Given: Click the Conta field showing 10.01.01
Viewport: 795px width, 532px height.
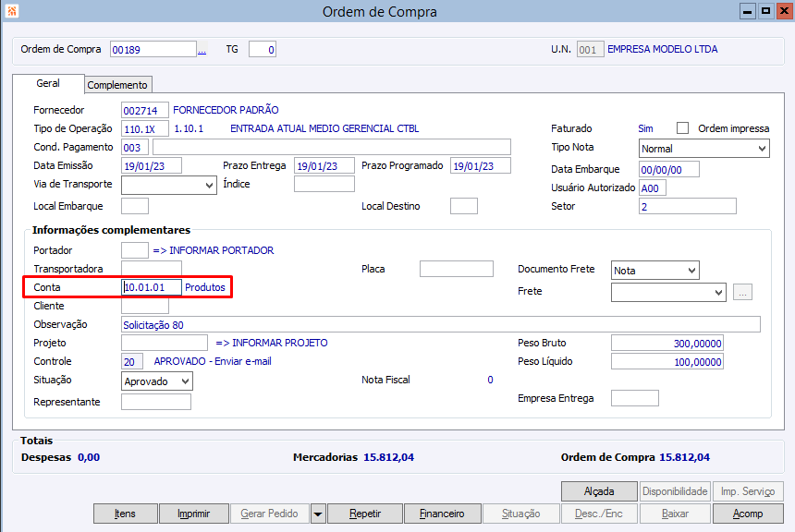Looking at the screenshot, I should 151,287.
